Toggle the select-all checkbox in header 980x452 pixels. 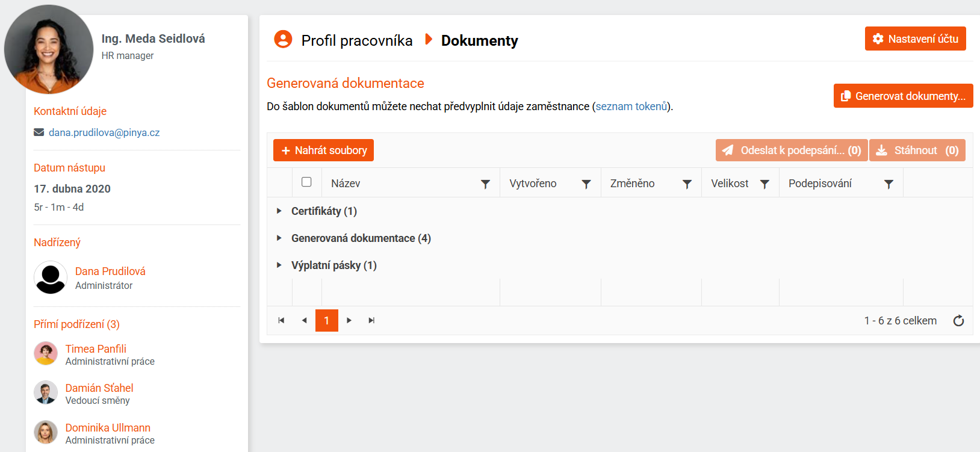306,182
